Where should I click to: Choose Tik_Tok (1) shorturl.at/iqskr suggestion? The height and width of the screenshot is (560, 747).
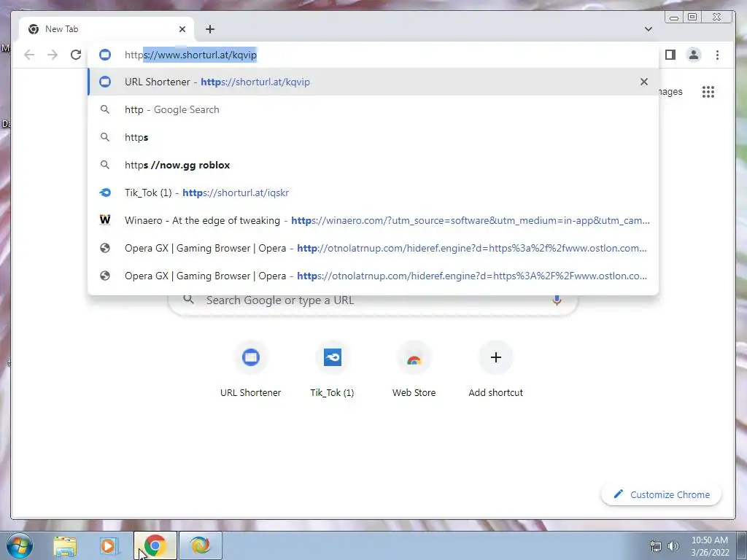pos(373,192)
